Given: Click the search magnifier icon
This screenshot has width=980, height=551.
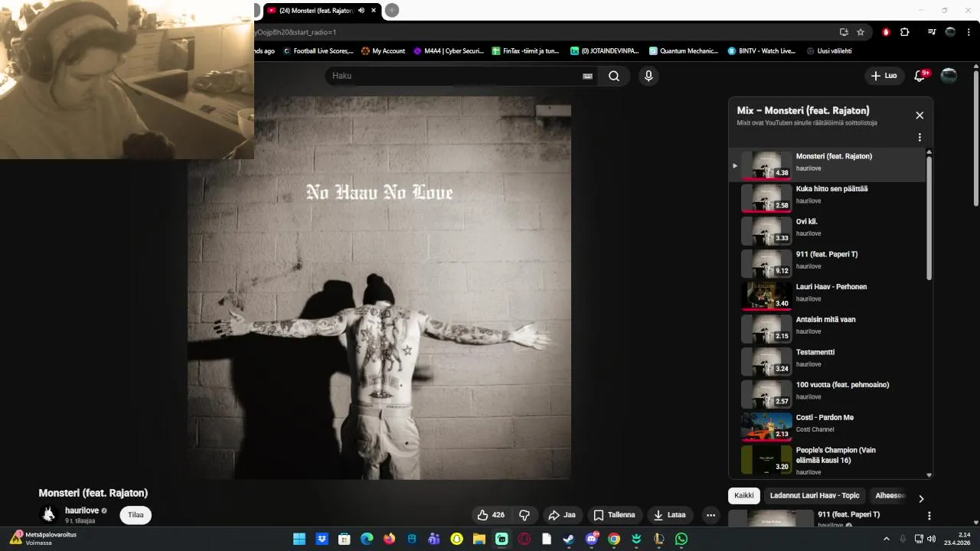Looking at the screenshot, I should click(x=614, y=76).
